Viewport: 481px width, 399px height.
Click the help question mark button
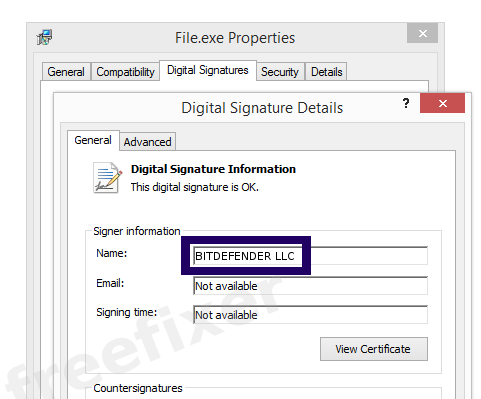(406, 103)
